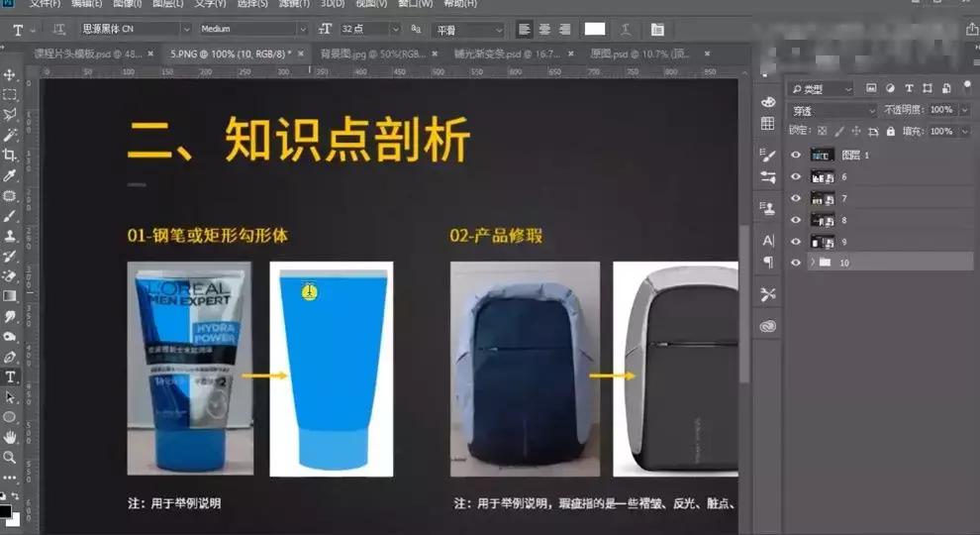Switch to 背景图.jpg document tab

[372, 53]
